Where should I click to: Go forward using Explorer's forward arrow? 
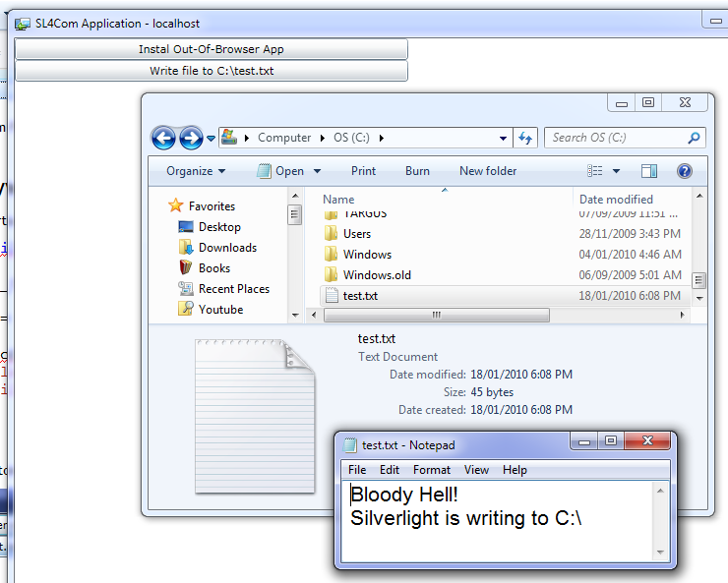(191, 138)
